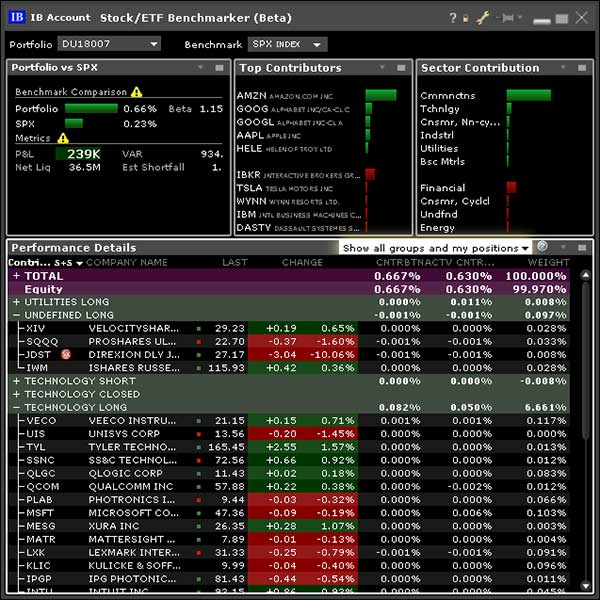The width and height of the screenshot is (600, 600).
Task: Click the Net Liq value 36.5M
Action: (x=85, y=167)
